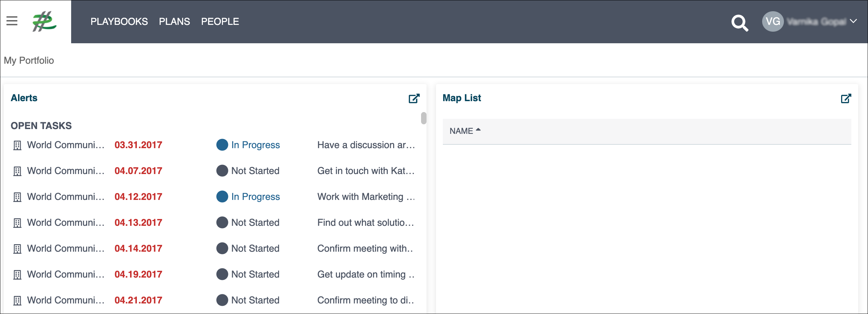This screenshot has height=314, width=868.
Task: Expand the user account dropdown chevron
Action: click(x=853, y=21)
